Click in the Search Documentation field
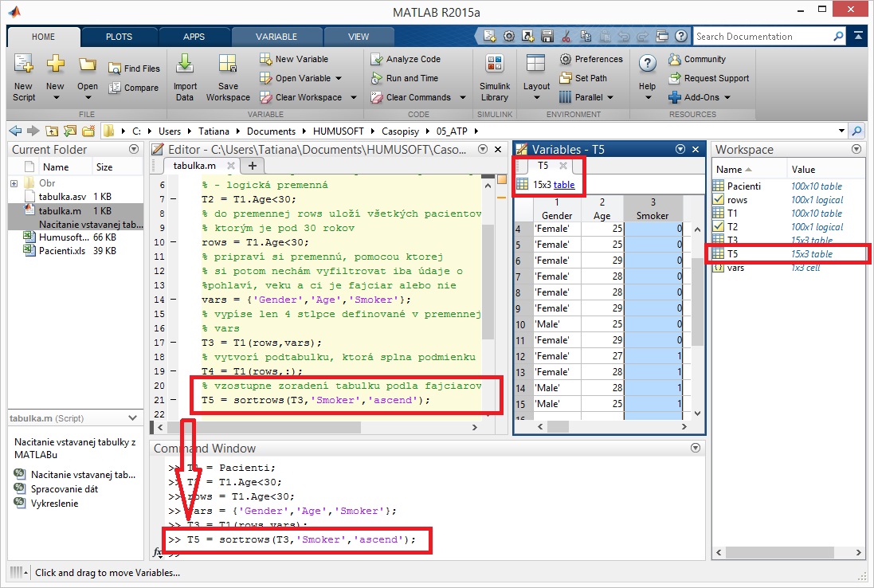The width and height of the screenshot is (874, 588). (x=762, y=36)
